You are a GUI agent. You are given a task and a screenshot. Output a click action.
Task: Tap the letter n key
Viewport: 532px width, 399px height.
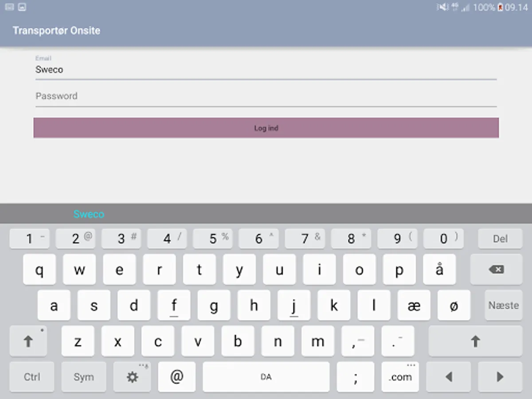pyautogui.click(x=278, y=341)
